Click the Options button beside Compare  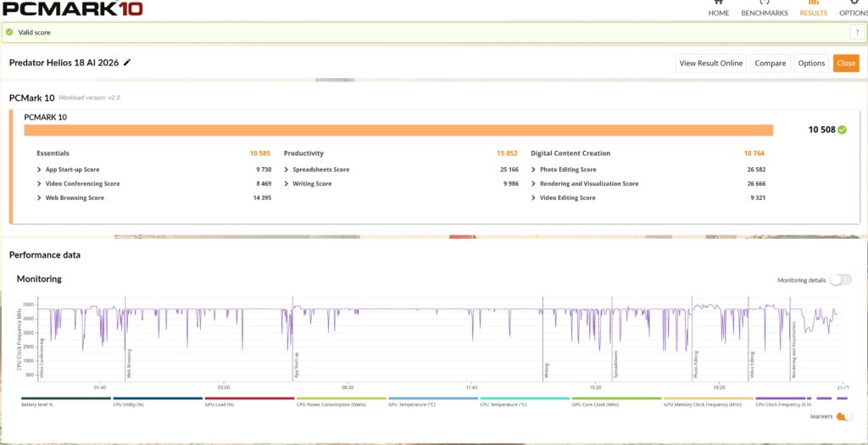coord(811,63)
